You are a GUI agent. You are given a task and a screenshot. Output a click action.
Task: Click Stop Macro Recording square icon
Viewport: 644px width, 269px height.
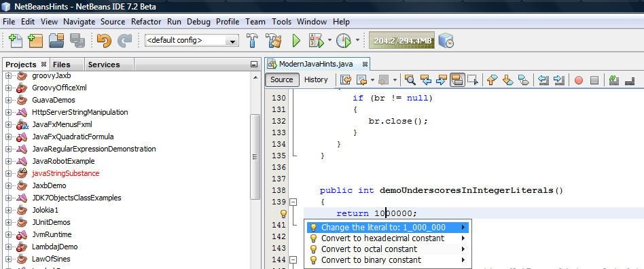click(x=594, y=80)
